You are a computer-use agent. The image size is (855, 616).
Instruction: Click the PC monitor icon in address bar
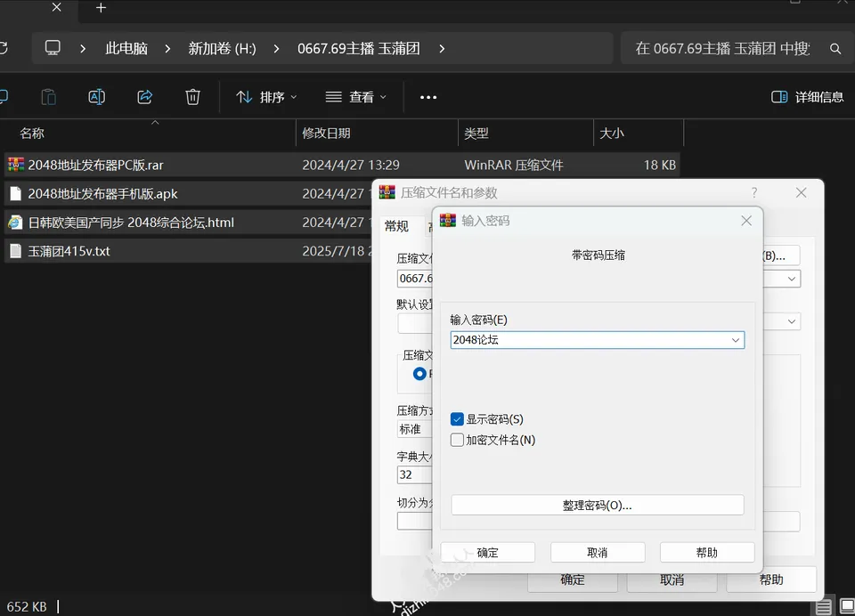click(53, 48)
